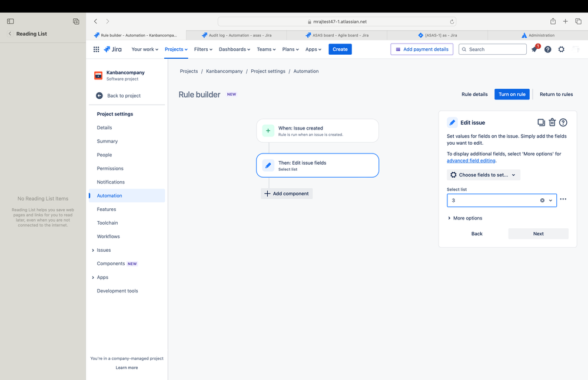This screenshot has height=380, width=588.
Task: Open Apps dropdown in top navigation
Action: point(313,49)
